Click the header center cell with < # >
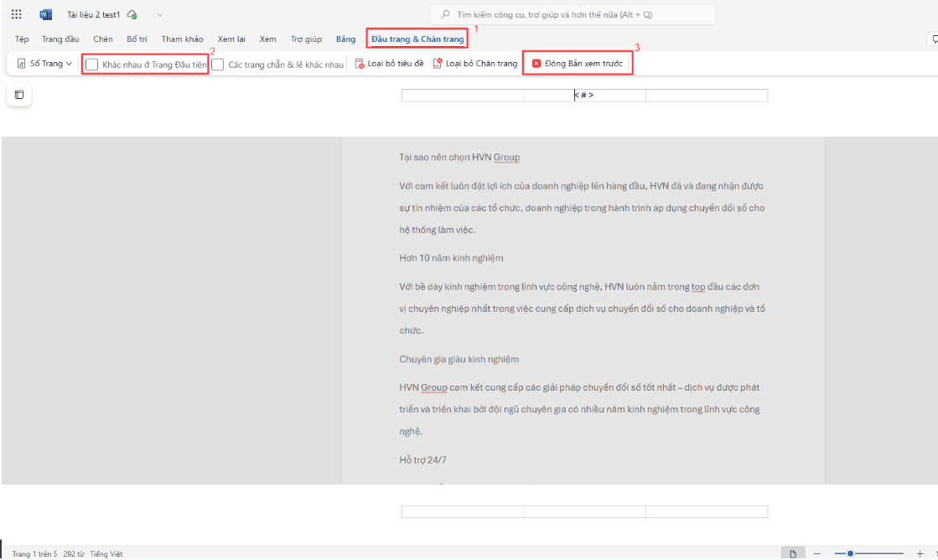938x560 pixels. 584,95
